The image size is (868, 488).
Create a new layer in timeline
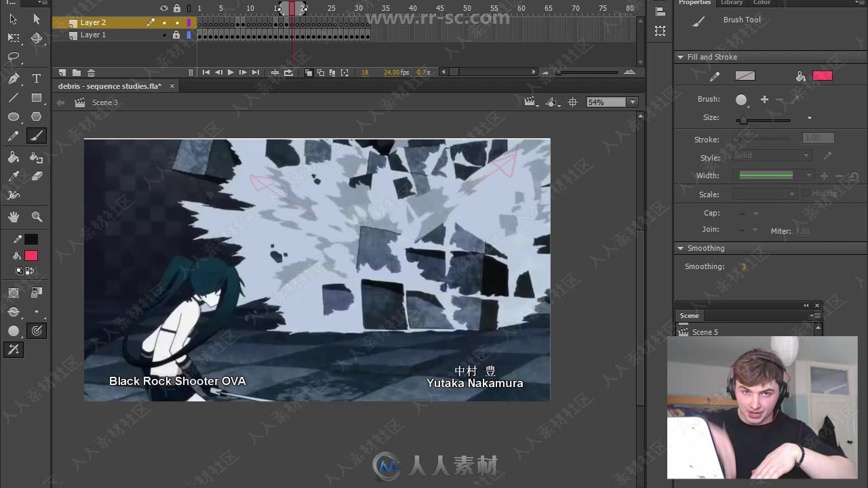(62, 73)
